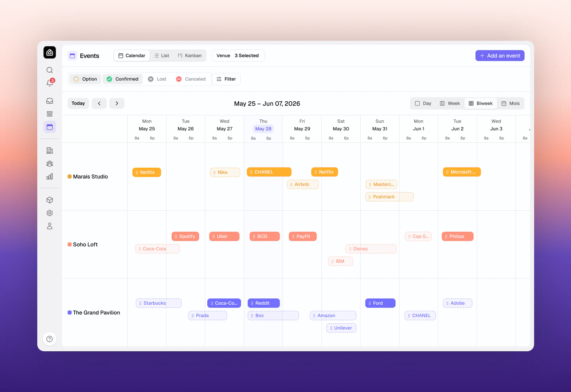Screen dimensions: 571x392
Task: Open the Amazon event
Action: pyautogui.click(x=333, y=316)
